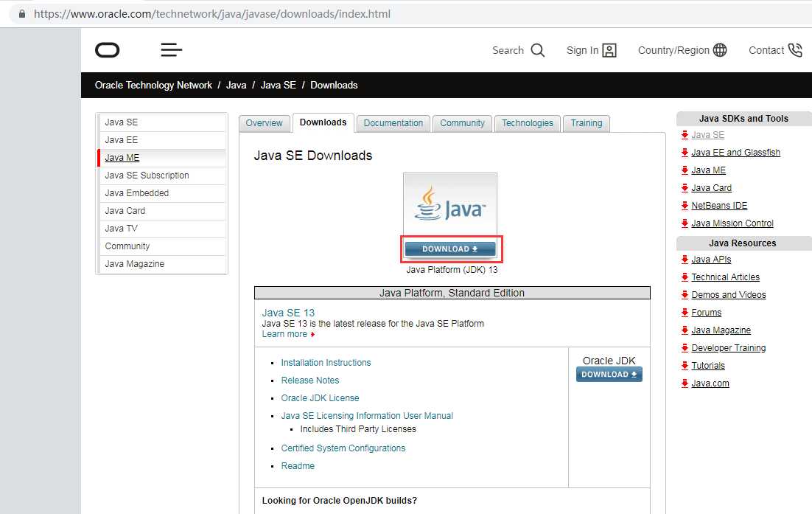This screenshot has height=514, width=812.
Task: Click the padlock icon in address bar
Action: [x=22, y=14]
